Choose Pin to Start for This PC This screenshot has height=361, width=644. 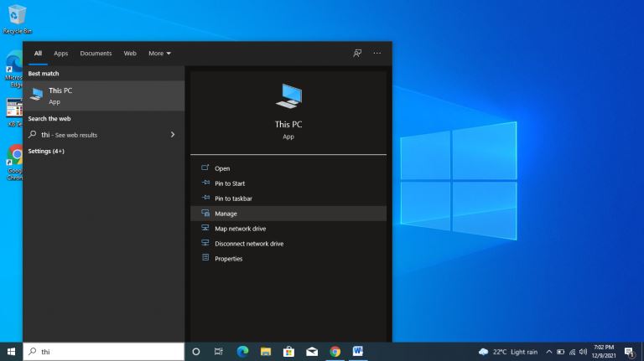[288, 183]
